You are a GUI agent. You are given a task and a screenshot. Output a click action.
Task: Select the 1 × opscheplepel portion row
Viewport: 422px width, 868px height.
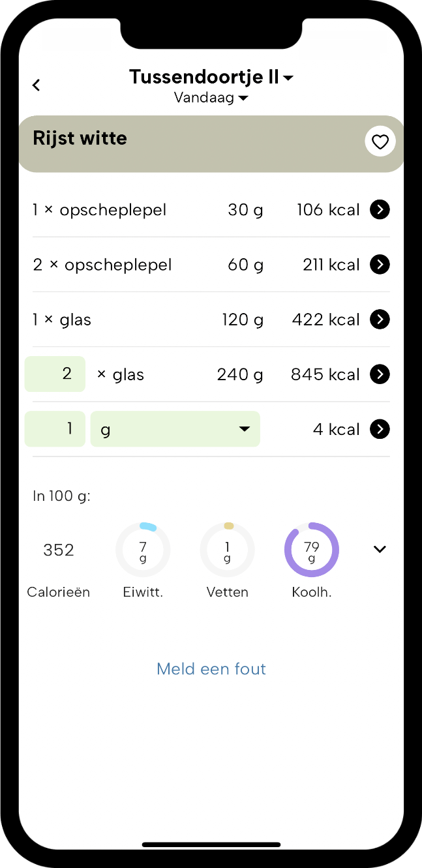211,209
